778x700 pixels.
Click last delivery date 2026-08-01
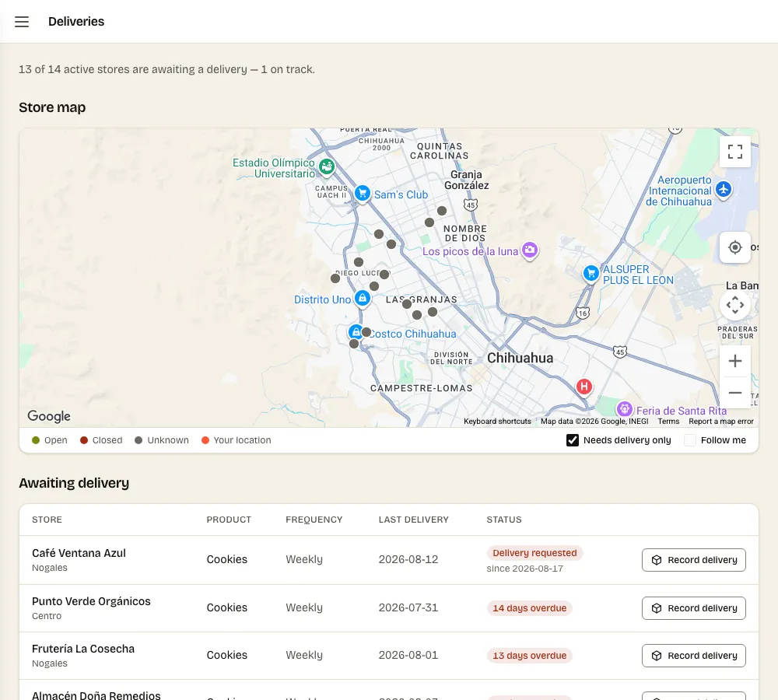click(x=408, y=656)
